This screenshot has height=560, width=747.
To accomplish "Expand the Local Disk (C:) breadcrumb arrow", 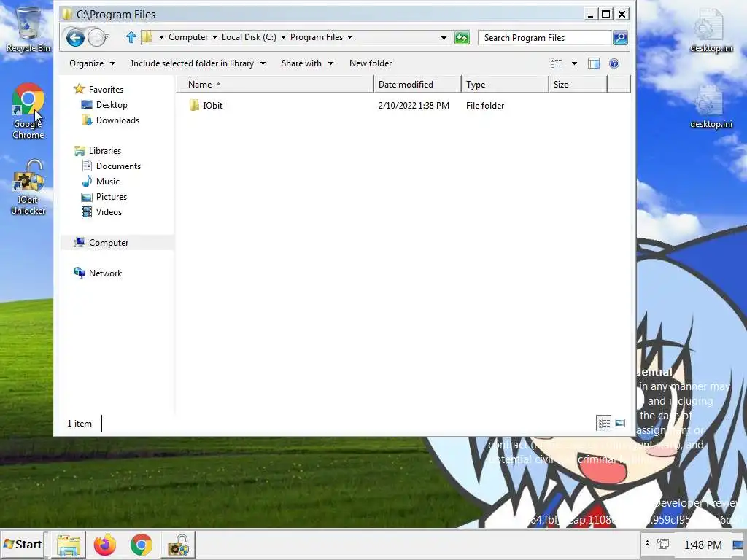I will [283, 37].
